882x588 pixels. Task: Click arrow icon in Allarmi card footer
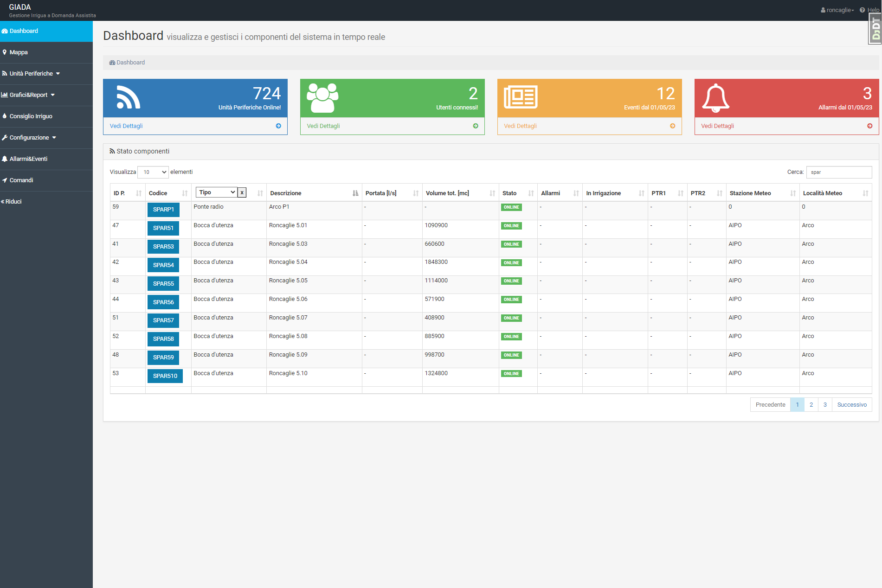click(869, 126)
